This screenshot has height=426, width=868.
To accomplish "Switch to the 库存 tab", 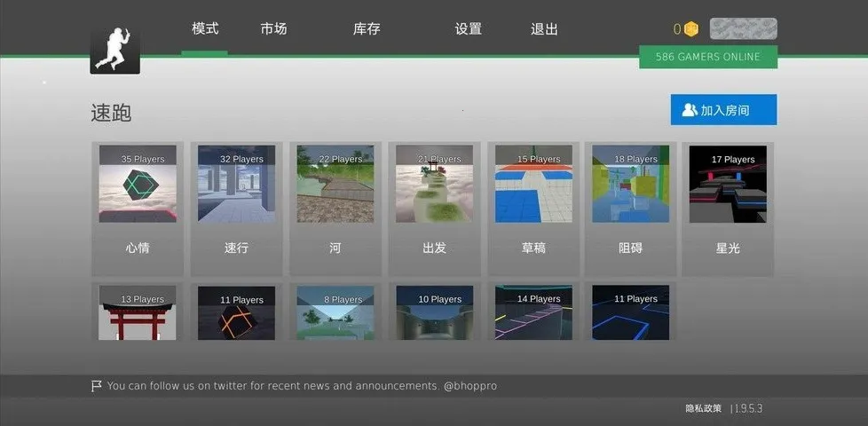I will tap(367, 28).
